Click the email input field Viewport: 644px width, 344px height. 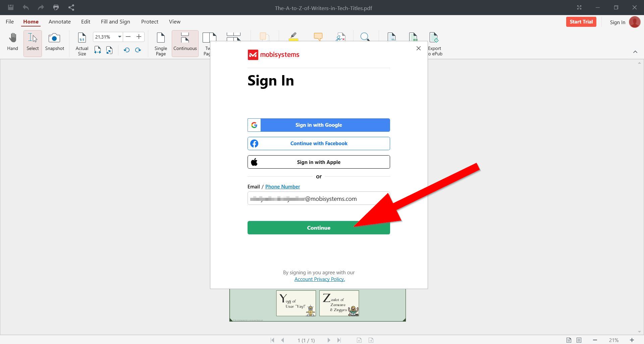(x=319, y=198)
